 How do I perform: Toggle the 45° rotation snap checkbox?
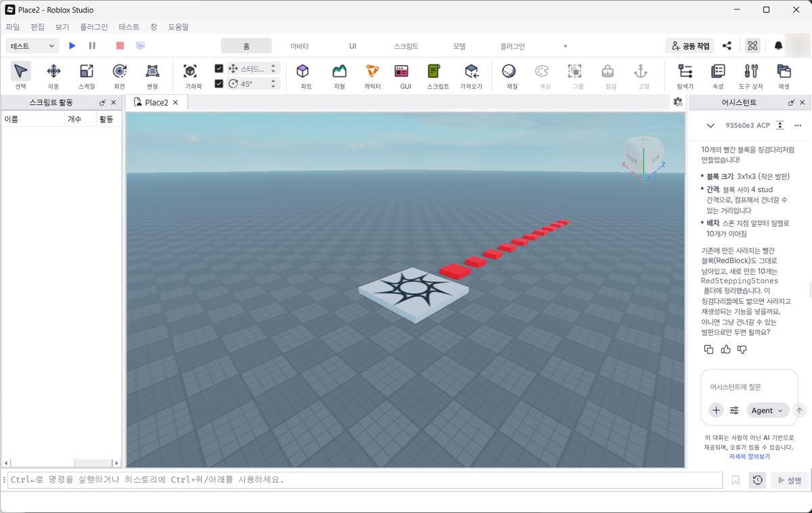point(219,83)
